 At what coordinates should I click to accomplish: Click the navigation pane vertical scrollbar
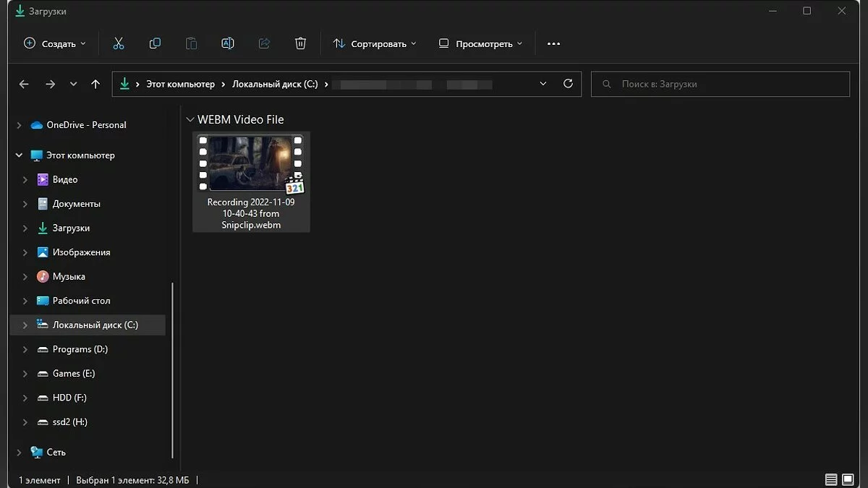(x=173, y=369)
